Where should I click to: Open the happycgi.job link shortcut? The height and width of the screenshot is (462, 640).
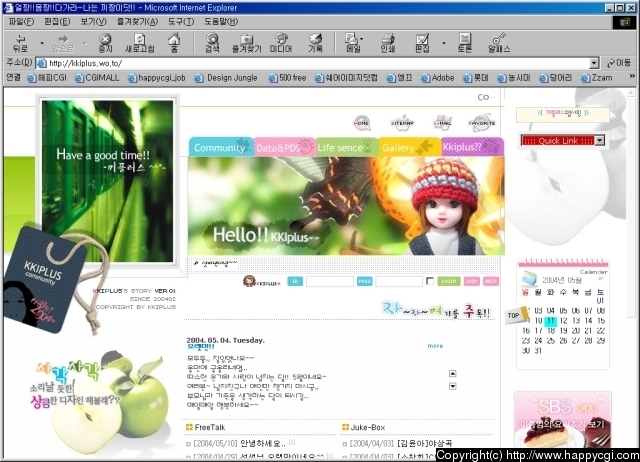156,78
